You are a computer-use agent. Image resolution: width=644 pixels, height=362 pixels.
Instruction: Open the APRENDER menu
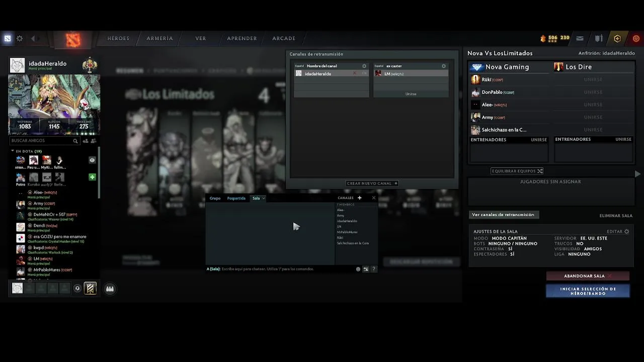pos(242,38)
